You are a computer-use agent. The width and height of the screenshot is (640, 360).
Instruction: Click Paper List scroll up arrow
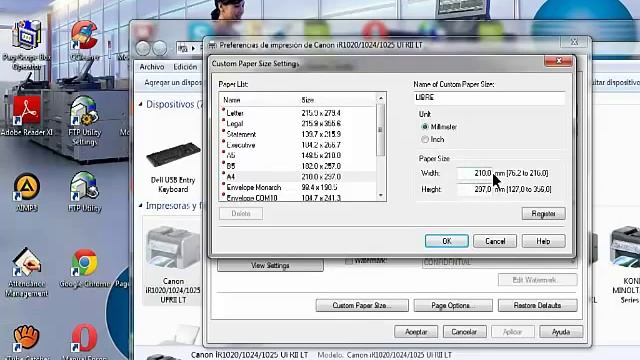coord(381,98)
